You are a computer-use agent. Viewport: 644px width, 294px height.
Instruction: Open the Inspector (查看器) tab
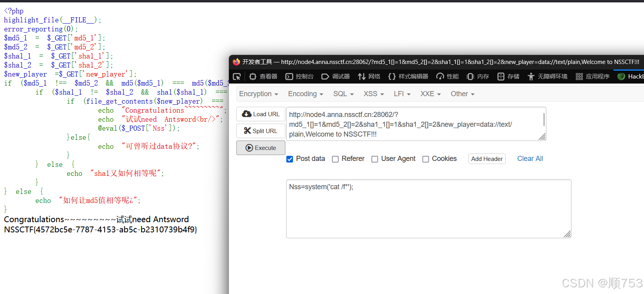click(x=263, y=77)
